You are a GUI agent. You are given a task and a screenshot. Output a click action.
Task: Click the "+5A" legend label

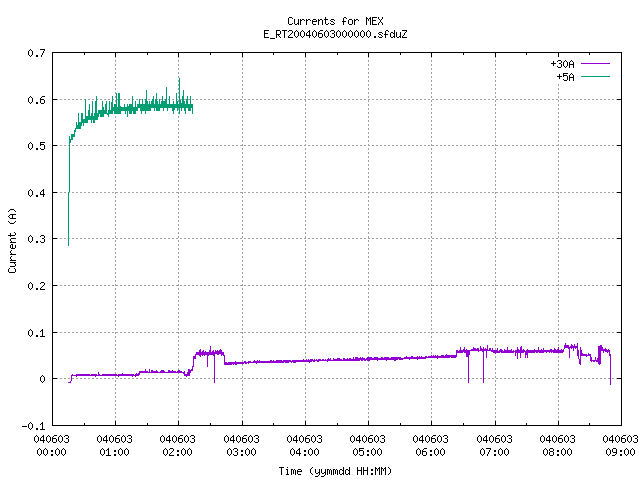pos(565,77)
